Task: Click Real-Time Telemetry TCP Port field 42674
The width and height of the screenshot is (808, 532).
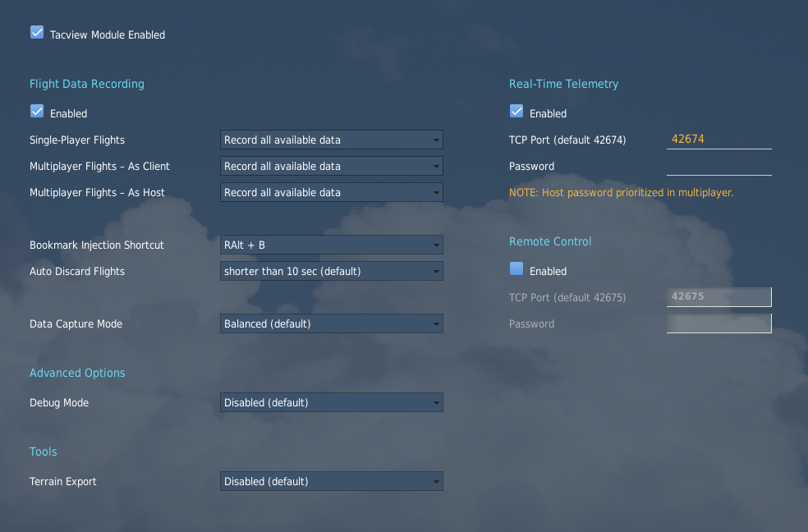Action: [x=718, y=140]
